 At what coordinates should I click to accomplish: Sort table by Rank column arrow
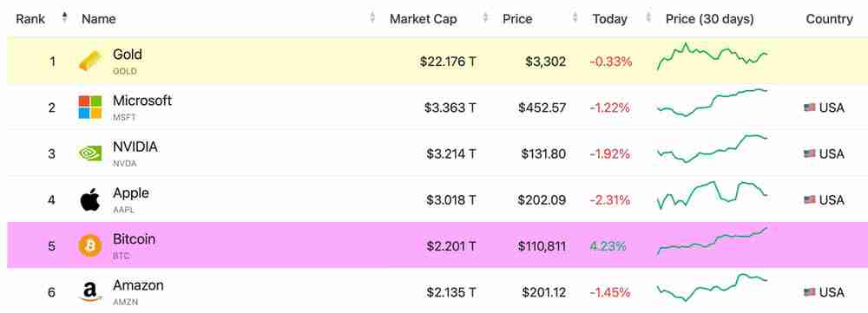[65, 17]
